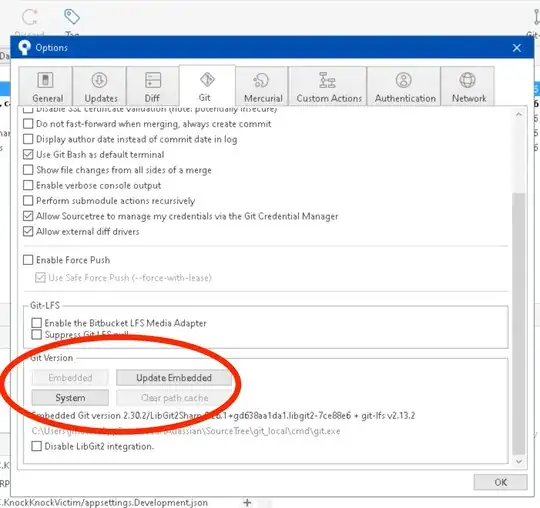This screenshot has width=540, height=508.
Task: Check Disable LibGit2 integration
Action: 37,446
